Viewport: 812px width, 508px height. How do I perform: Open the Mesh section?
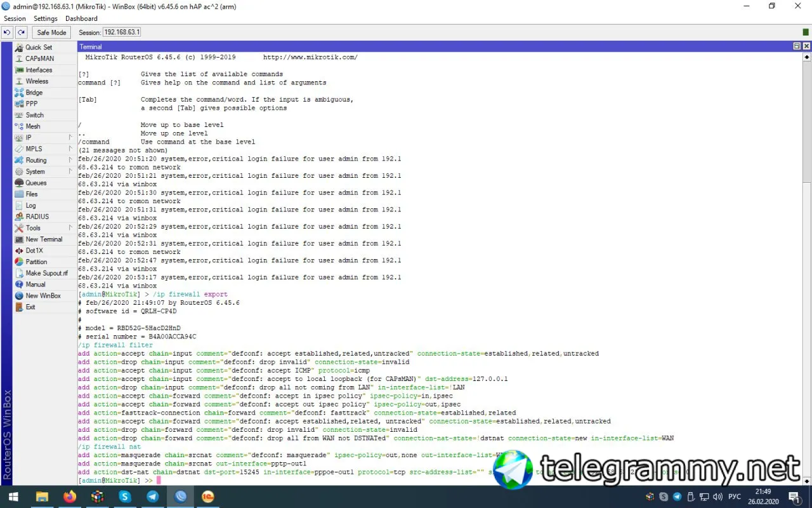click(33, 126)
